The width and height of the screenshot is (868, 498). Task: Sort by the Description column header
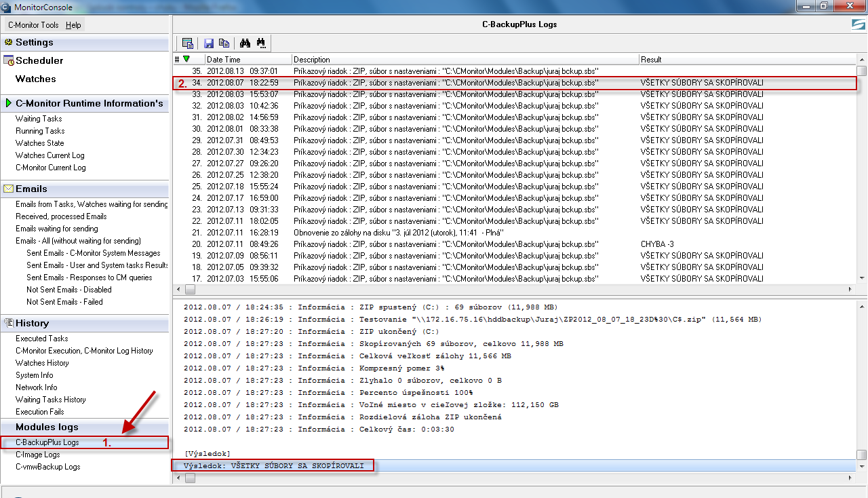tap(465, 60)
